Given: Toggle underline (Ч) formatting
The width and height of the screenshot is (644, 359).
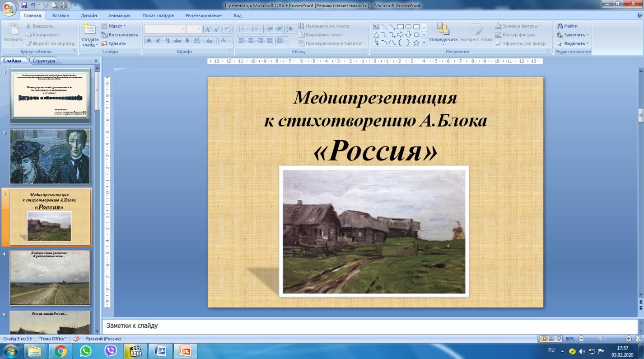Looking at the screenshot, I should point(168,41).
